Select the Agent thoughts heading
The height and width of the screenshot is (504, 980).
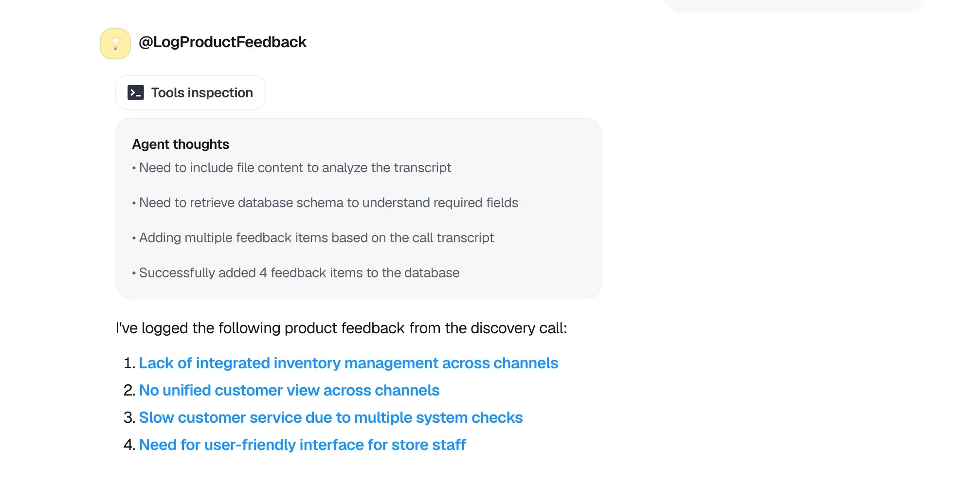(x=181, y=144)
